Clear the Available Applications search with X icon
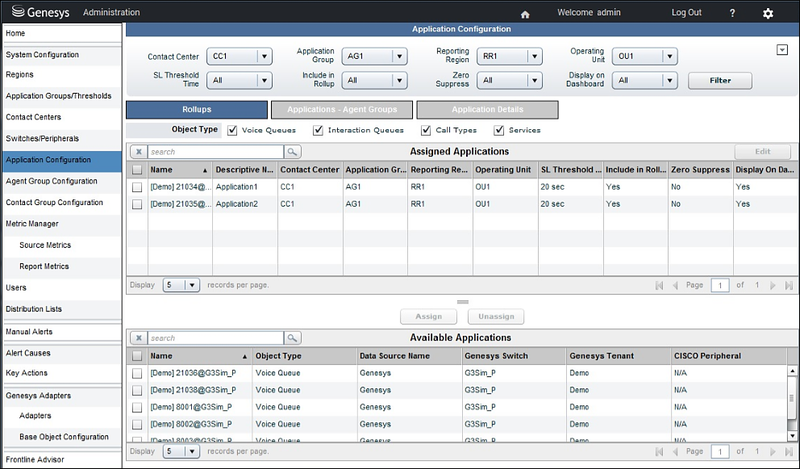800x469 pixels. tap(138, 339)
